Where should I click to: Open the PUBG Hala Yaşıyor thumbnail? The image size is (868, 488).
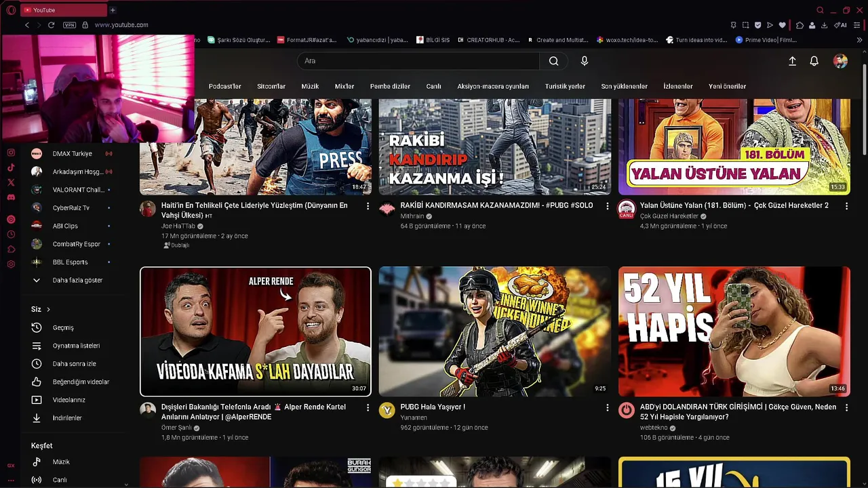pos(494,331)
